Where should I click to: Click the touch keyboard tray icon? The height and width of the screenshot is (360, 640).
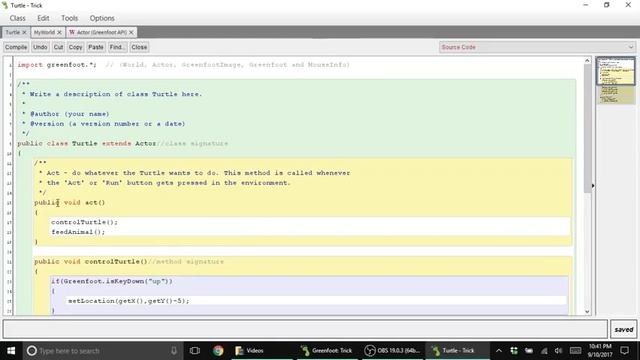coord(576,351)
